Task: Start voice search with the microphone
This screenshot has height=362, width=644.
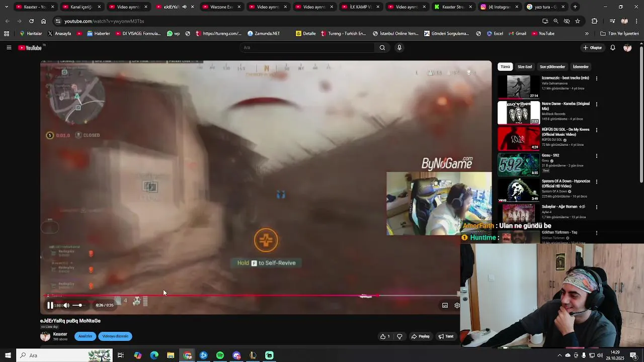Action: coord(399,48)
